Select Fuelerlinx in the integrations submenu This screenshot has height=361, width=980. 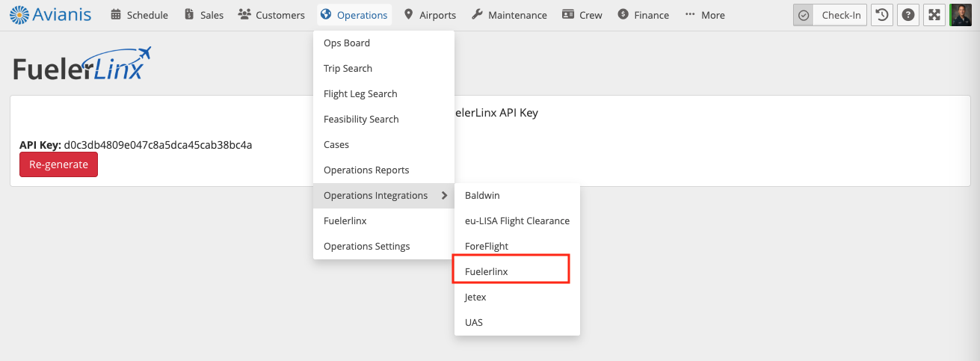tap(487, 272)
